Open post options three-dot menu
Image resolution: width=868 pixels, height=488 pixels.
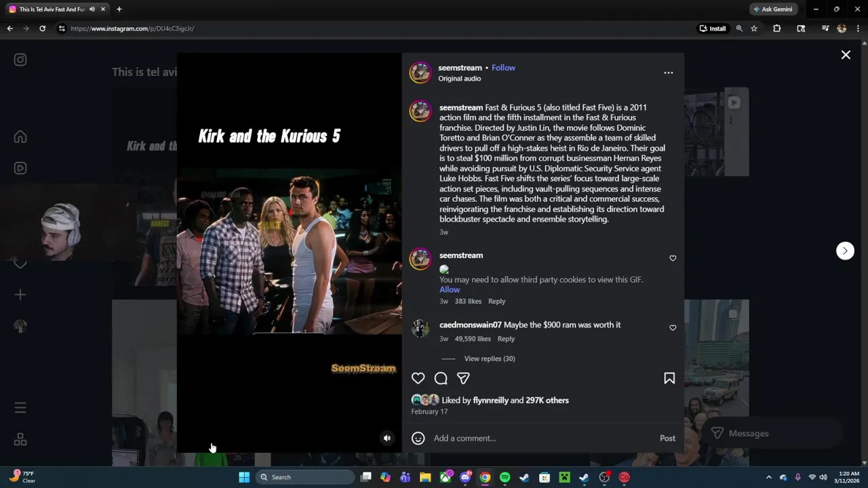[669, 73]
